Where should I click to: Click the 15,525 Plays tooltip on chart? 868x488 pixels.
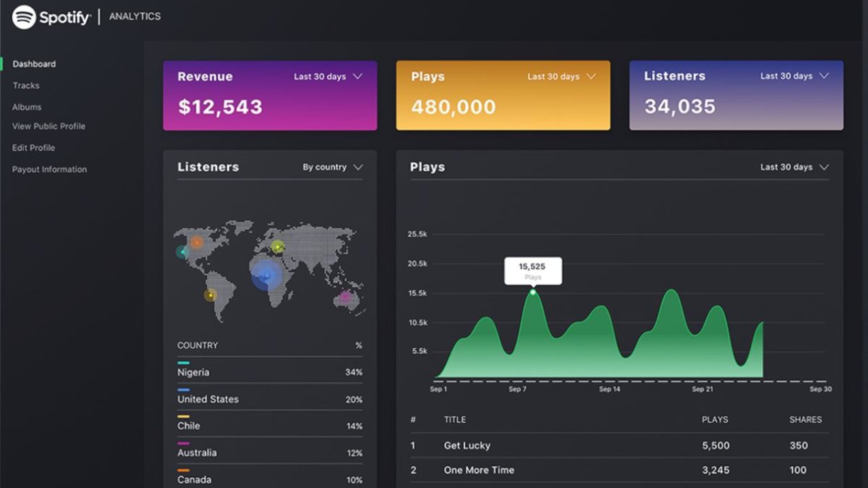(x=533, y=270)
